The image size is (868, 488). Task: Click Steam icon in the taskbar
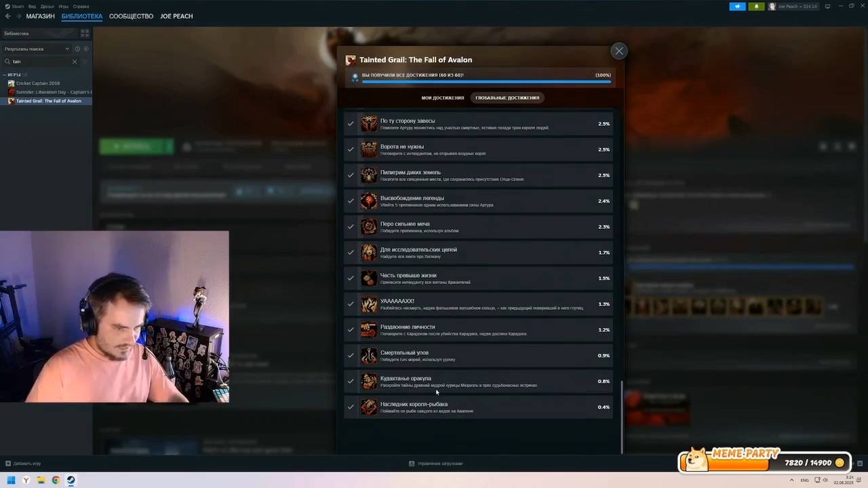point(71,481)
